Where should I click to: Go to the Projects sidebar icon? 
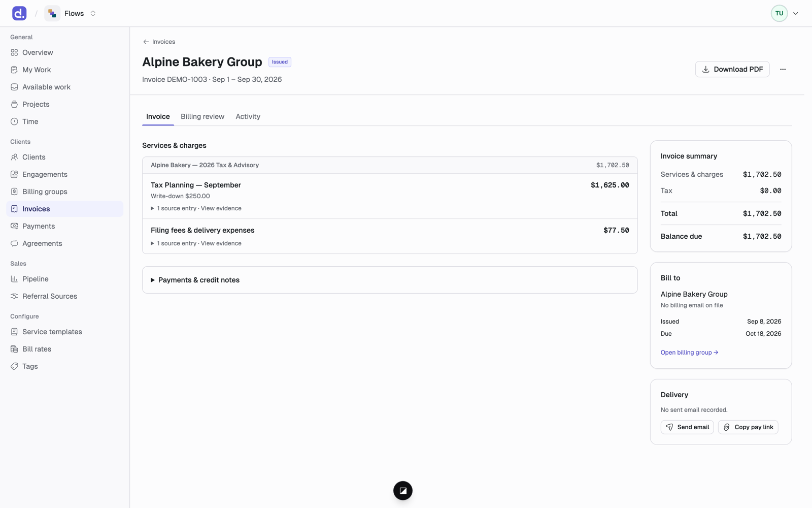(14, 104)
